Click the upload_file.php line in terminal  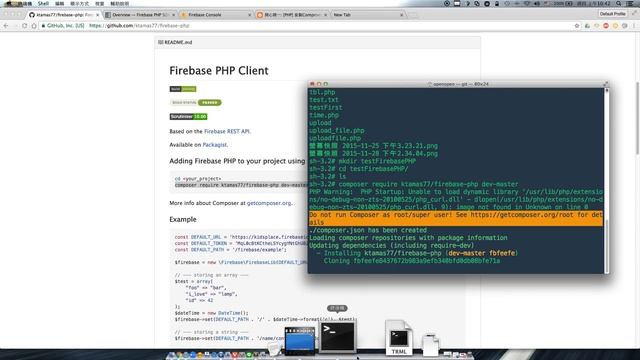(x=337, y=131)
